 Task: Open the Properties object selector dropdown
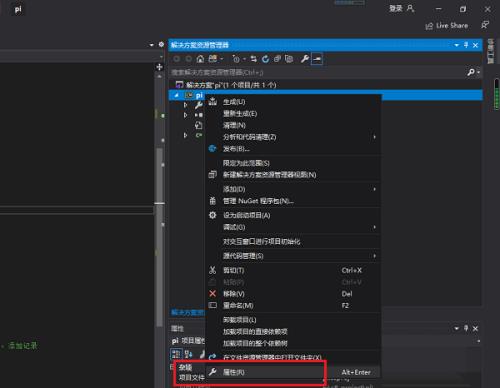coord(479,341)
